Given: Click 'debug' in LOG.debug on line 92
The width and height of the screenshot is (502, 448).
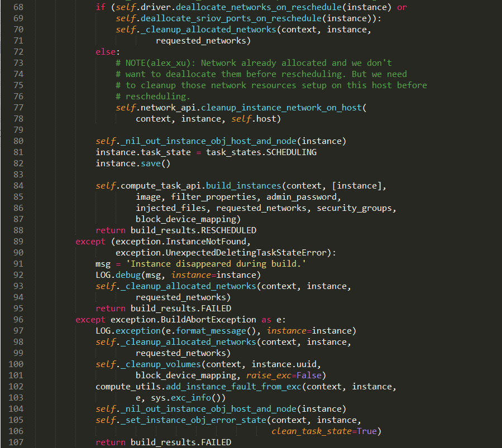Looking at the screenshot, I should [x=128, y=275].
